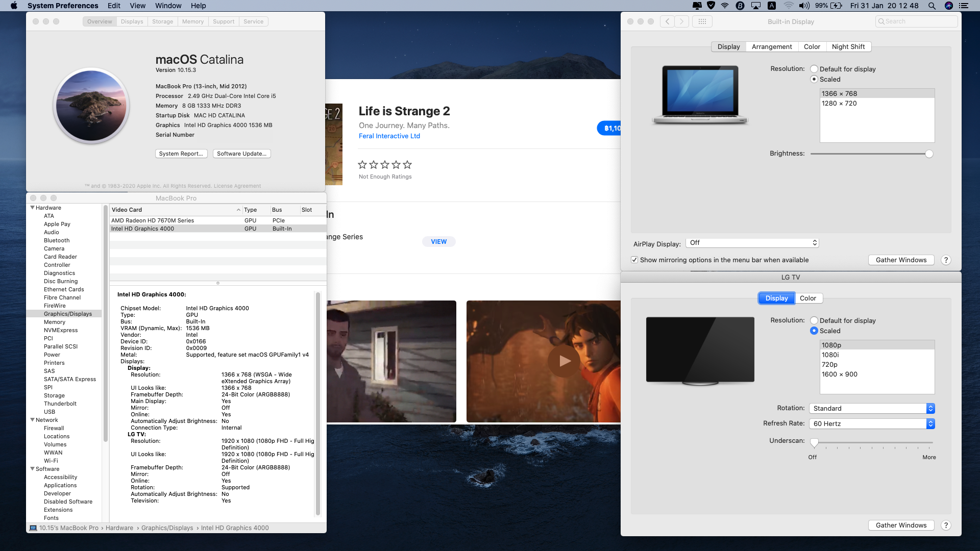Click the MacBook laptop display thumbnail
Image resolution: width=980 pixels, height=551 pixels.
coord(700,94)
